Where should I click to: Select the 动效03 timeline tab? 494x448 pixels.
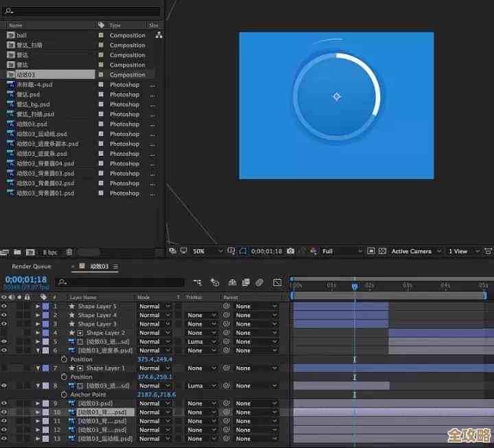[99, 266]
